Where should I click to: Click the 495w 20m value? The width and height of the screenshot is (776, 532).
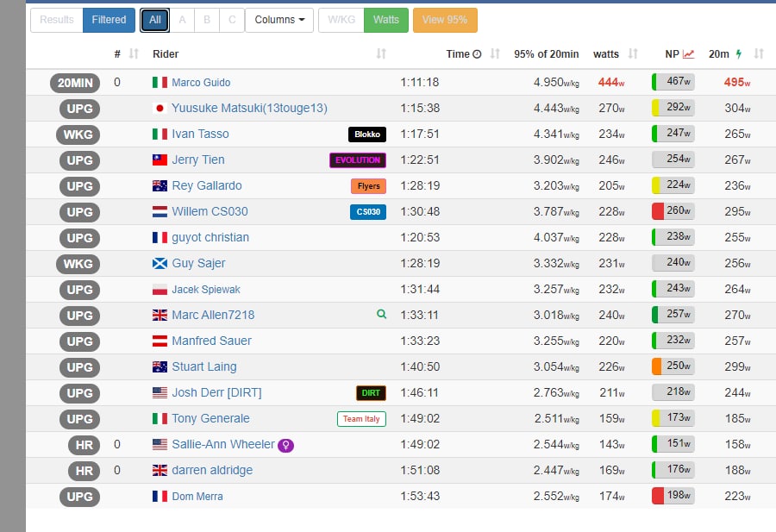737,83
